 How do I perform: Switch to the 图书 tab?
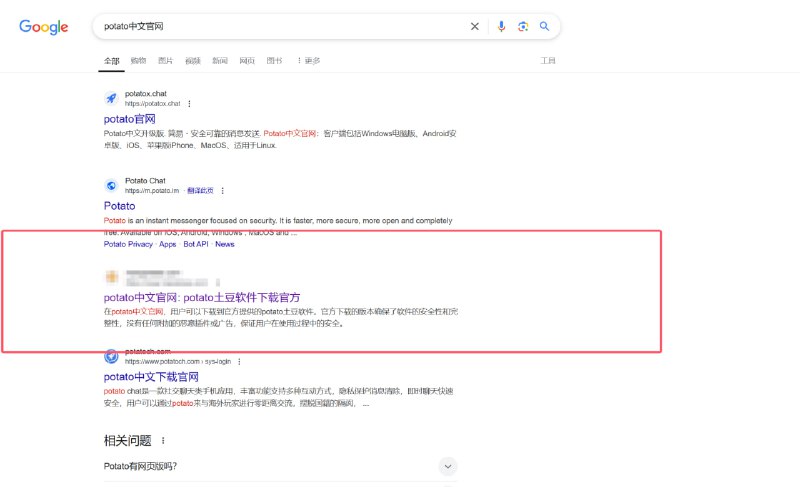(x=274, y=61)
